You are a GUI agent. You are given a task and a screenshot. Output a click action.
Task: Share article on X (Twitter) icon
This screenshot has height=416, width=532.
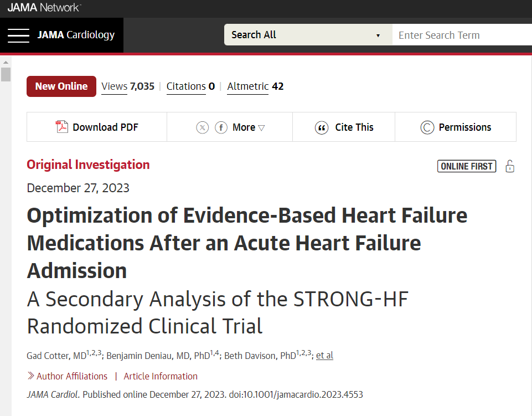point(203,128)
